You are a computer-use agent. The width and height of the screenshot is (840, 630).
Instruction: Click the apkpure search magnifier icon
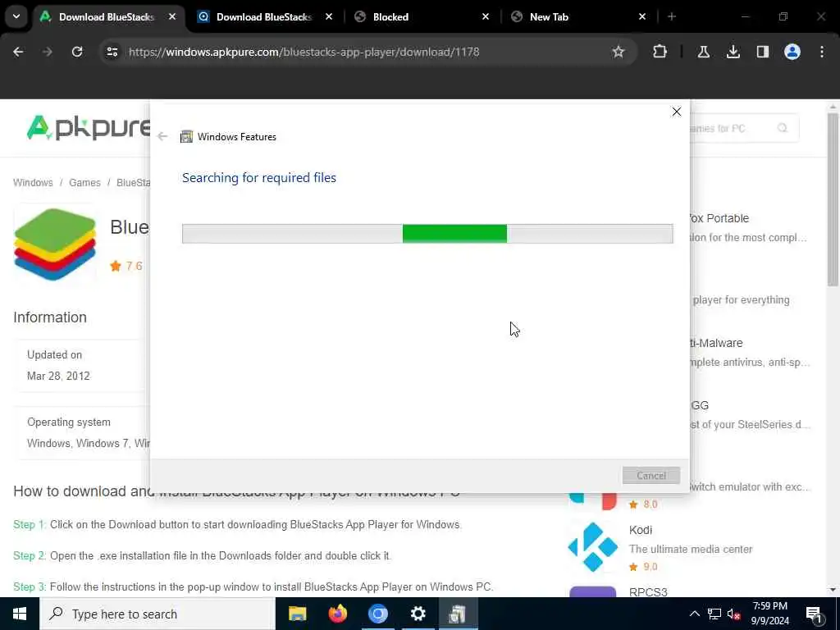[x=782, y=128]
